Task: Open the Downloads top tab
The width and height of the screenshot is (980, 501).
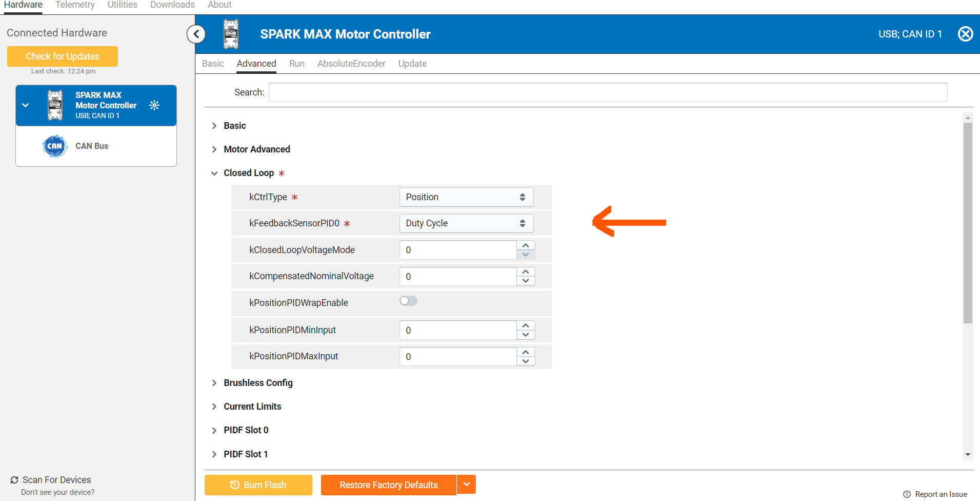Action: (172, 5)
